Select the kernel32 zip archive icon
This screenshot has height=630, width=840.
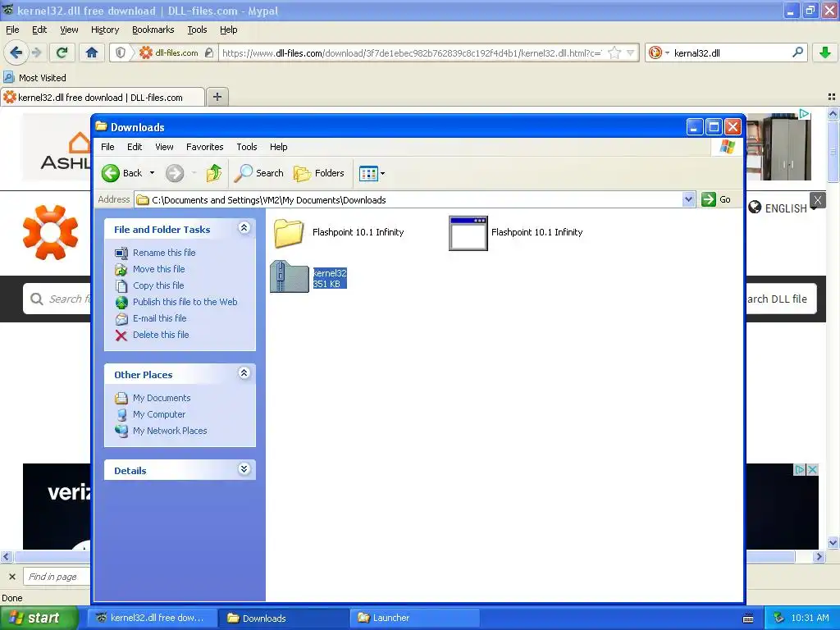[x=290, y=276]
